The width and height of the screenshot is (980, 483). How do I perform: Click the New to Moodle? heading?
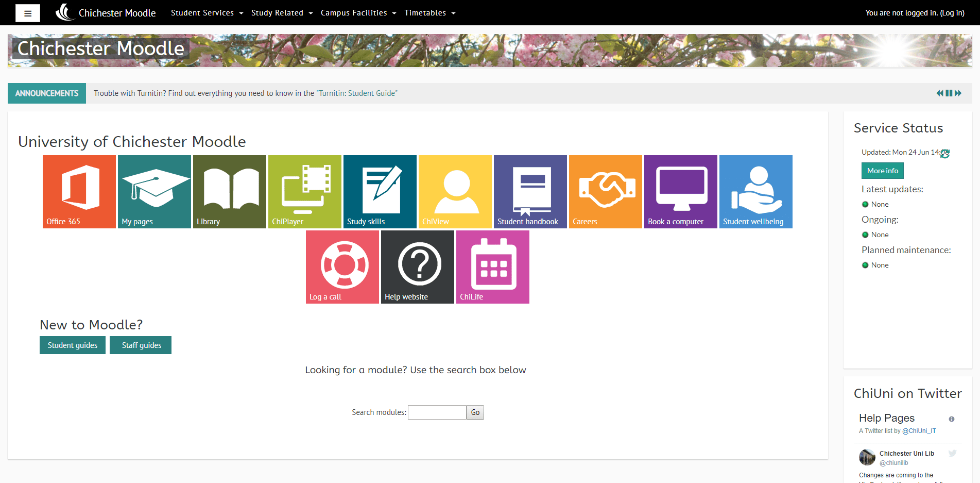point(91,325)
